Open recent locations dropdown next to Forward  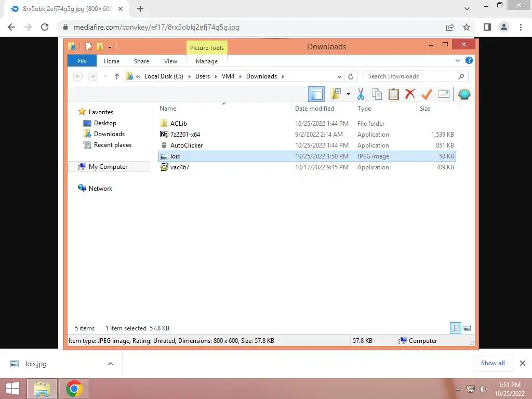point(105,76)
